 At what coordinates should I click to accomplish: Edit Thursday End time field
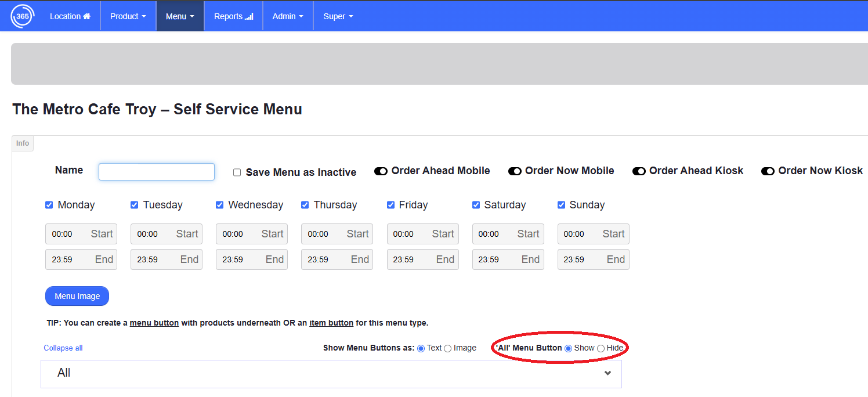pyautogui.click(x=337, y=259)
